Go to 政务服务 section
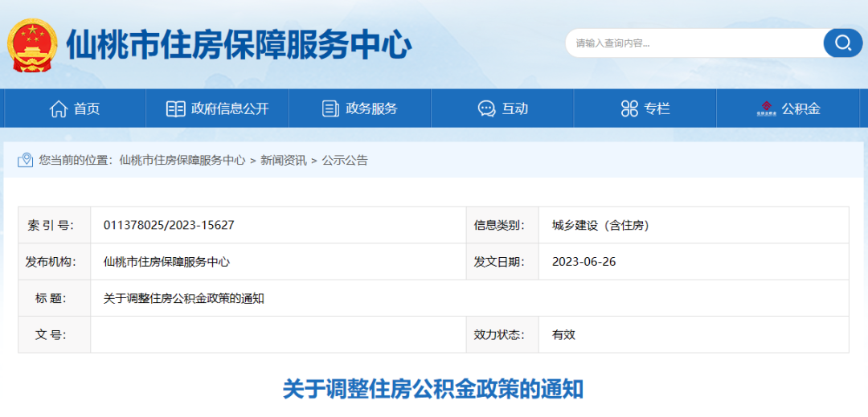The height and width of the screenshot is (417, 868). [360, 109]
